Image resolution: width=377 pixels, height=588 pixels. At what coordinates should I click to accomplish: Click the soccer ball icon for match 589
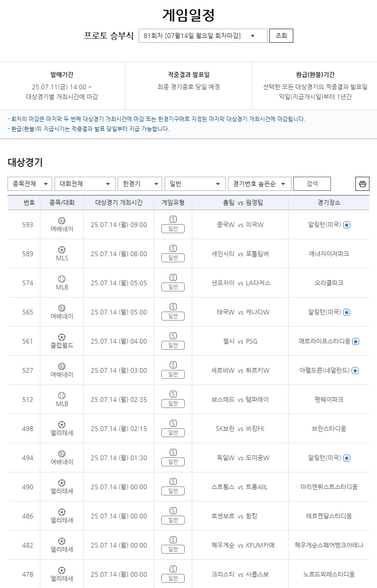click(x=62, y=250)
